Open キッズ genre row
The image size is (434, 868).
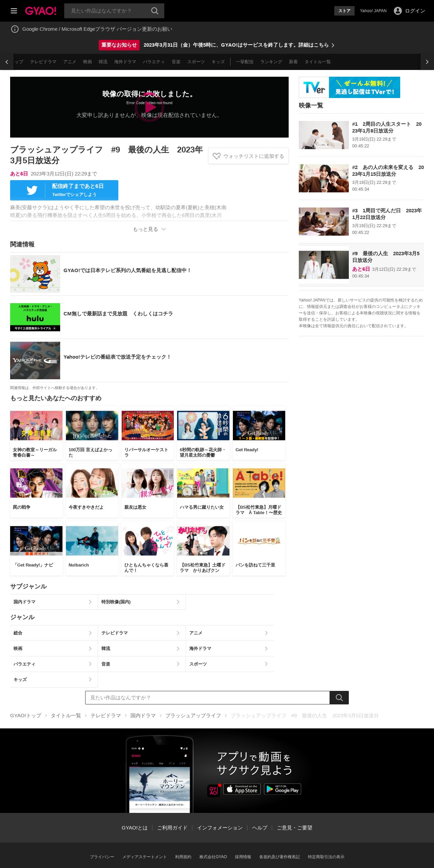click(54, 680)
